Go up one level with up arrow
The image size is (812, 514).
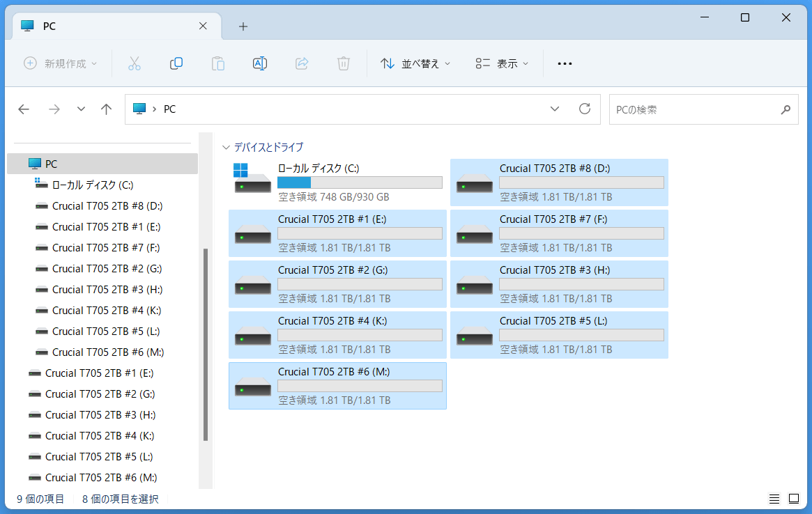coord(106,109)
